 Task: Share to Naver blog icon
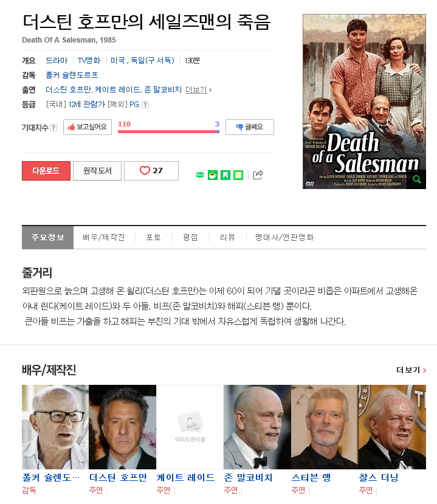pyautogui.click(x=200, y=175)
